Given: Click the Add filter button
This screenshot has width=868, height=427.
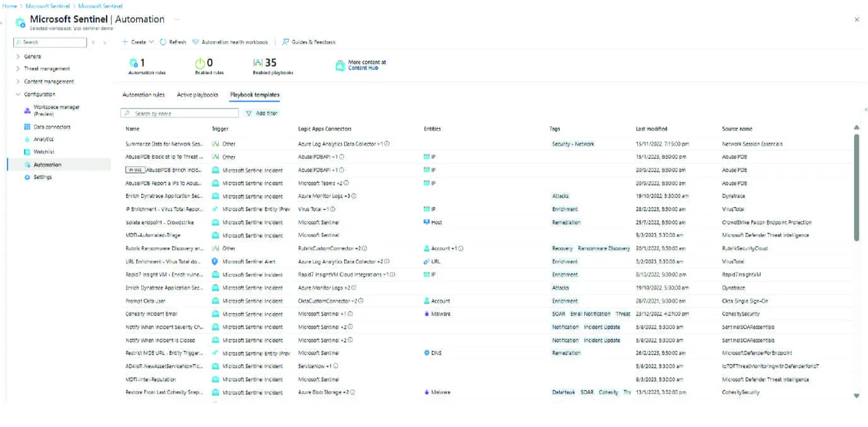Looking at the screenshot, I should click(262, 114).
